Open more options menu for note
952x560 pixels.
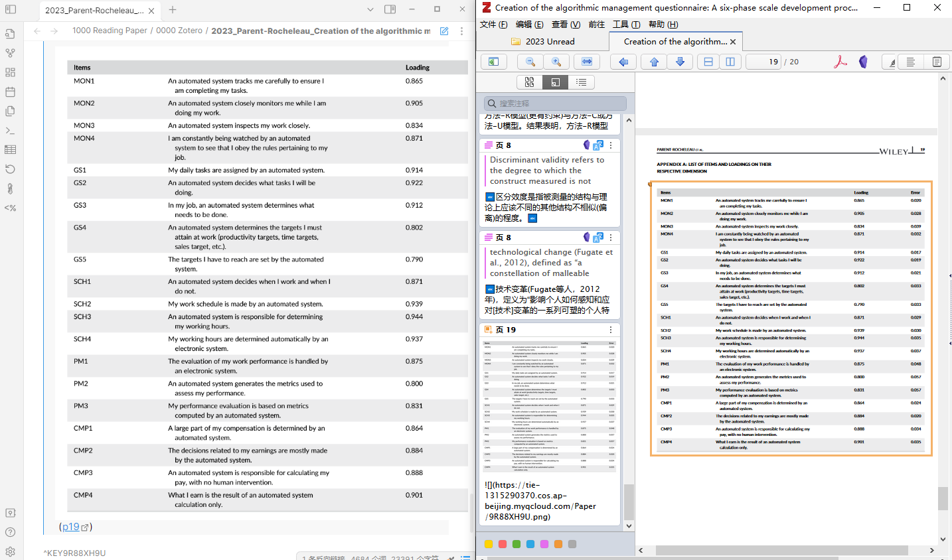462,31
